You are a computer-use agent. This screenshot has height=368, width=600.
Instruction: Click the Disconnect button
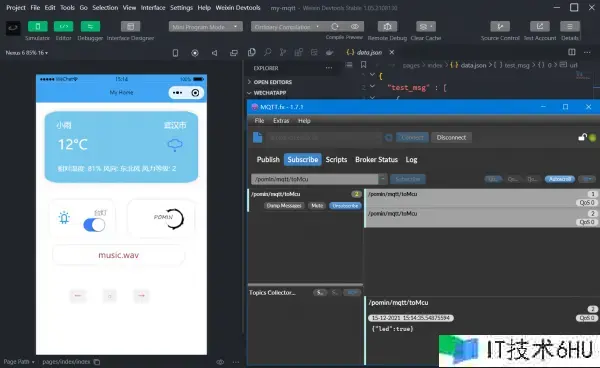pos(451,138)
